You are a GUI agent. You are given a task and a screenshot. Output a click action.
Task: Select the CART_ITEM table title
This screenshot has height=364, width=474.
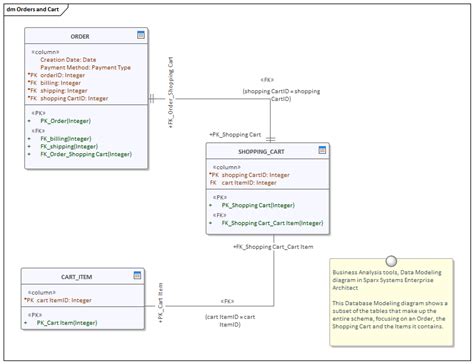coord(76,277)
